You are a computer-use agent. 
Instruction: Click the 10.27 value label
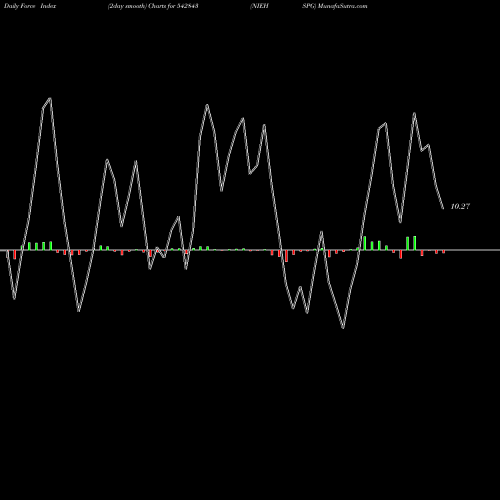pos(460,206)
